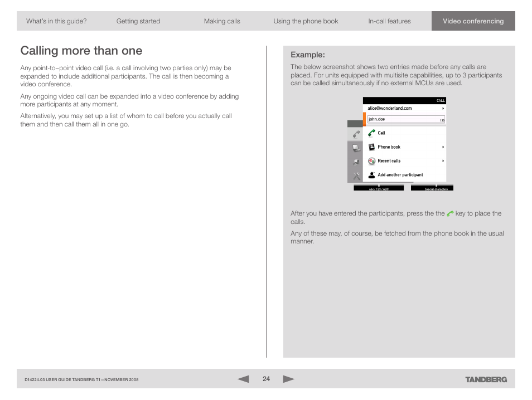
Task: Select the laptop presentation icon in sidebar
Action: pyautogui.click(x=356, y=148)
